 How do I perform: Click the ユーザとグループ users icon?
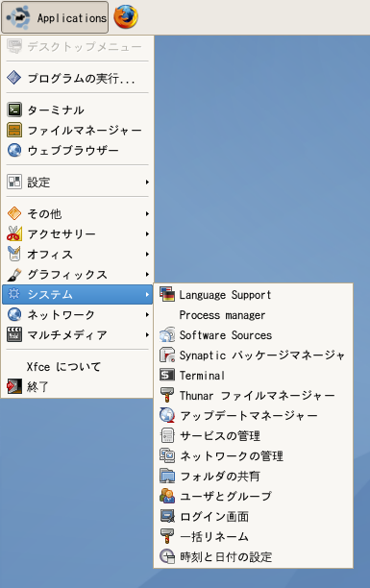click(x=167, y=496)
